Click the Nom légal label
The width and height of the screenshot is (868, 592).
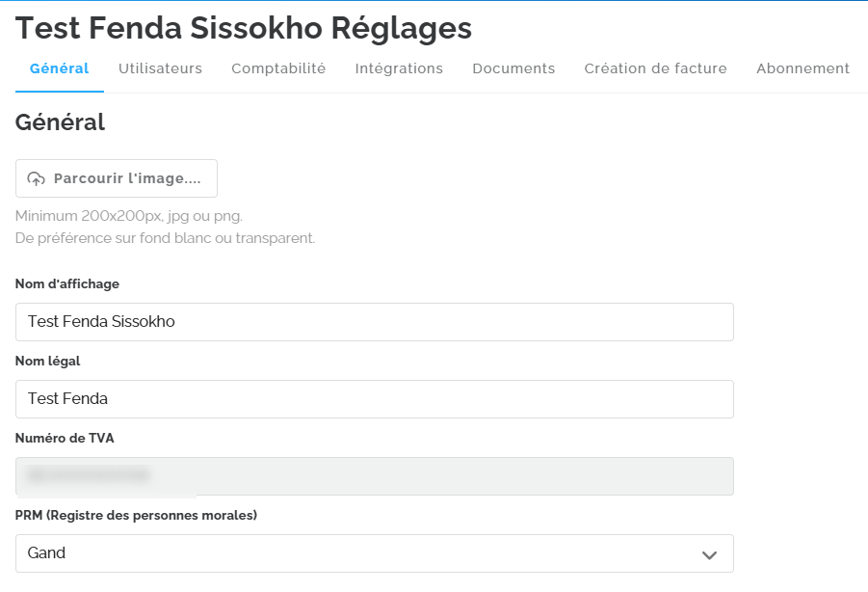(x=48, y=361)
